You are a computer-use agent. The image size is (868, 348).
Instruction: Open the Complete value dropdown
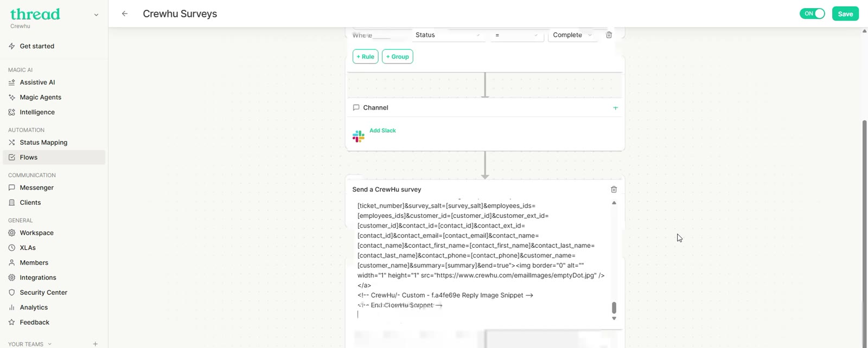pyautogui.click(x=572, y=35)
